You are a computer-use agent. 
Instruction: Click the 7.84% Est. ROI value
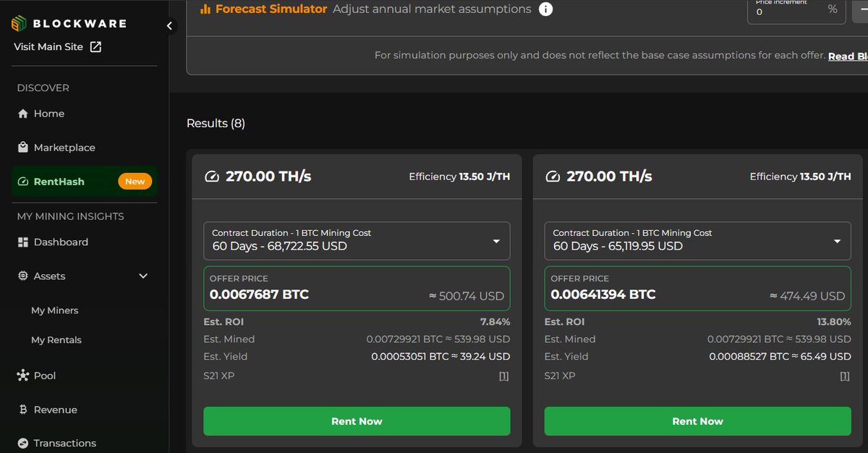pyautogui.click(x=495, y=322)
